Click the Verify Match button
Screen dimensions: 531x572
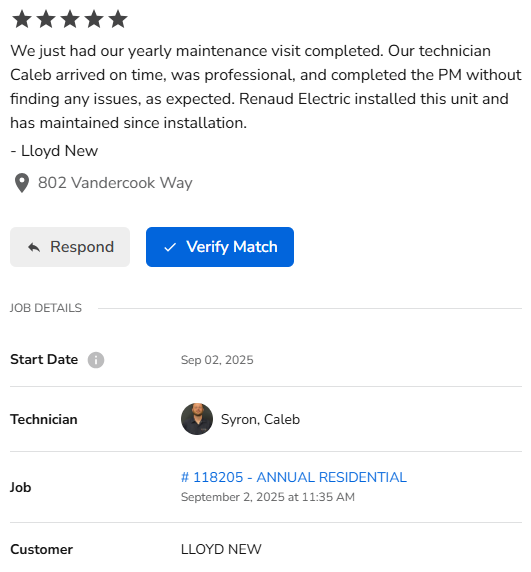pos(220,247)
